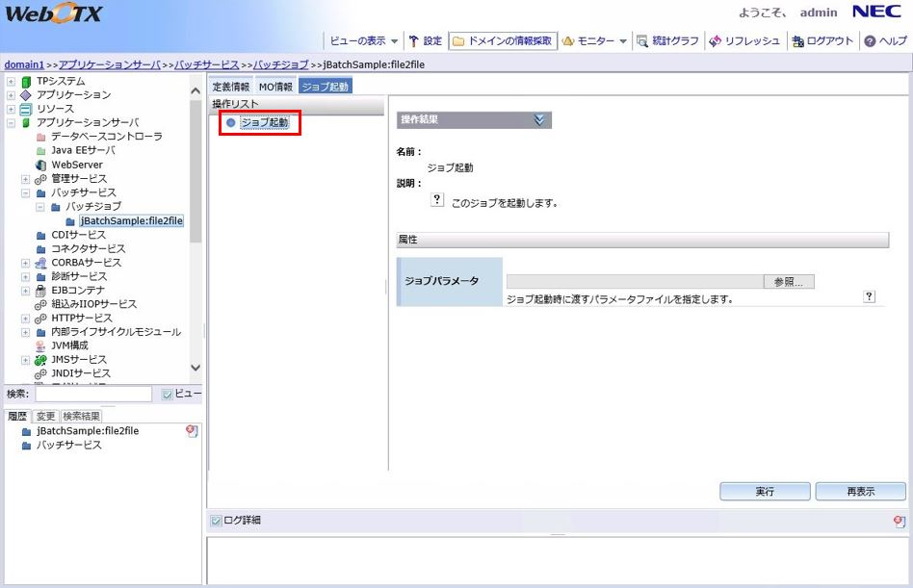The image size is (913, 588).
Task: Open the statistics graph (統計グラフ) tool
Action: click(643, 41)
